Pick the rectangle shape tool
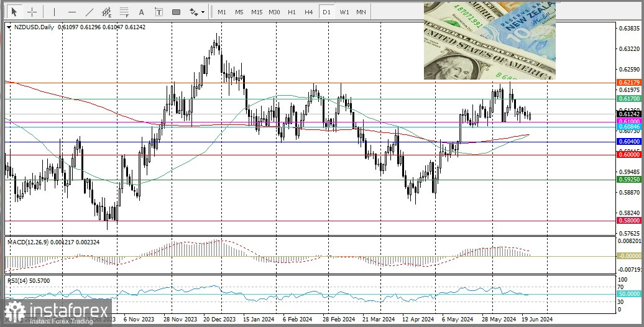This screenshot has width=644, height=327. point(176,12)
